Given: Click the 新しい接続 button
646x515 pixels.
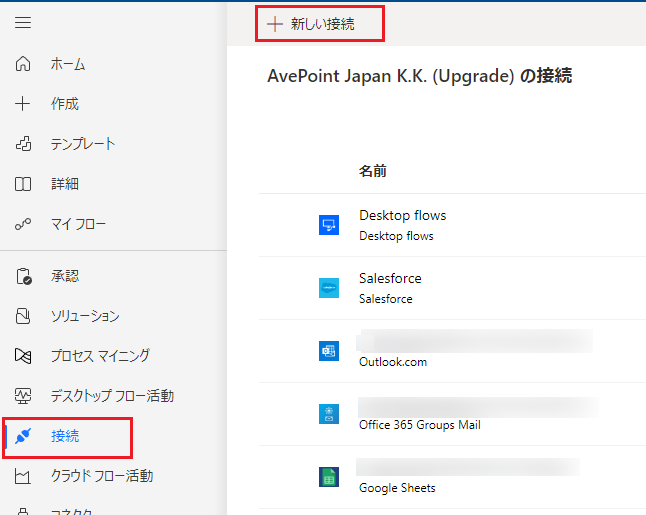Looking at the screenshot, I should click(x=320, y=24).
